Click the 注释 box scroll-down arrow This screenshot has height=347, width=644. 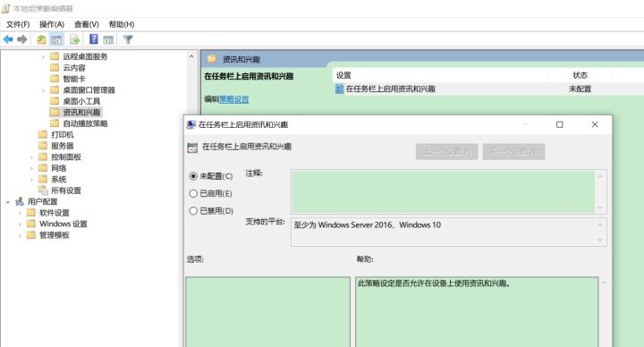click(x=600, y=207)
